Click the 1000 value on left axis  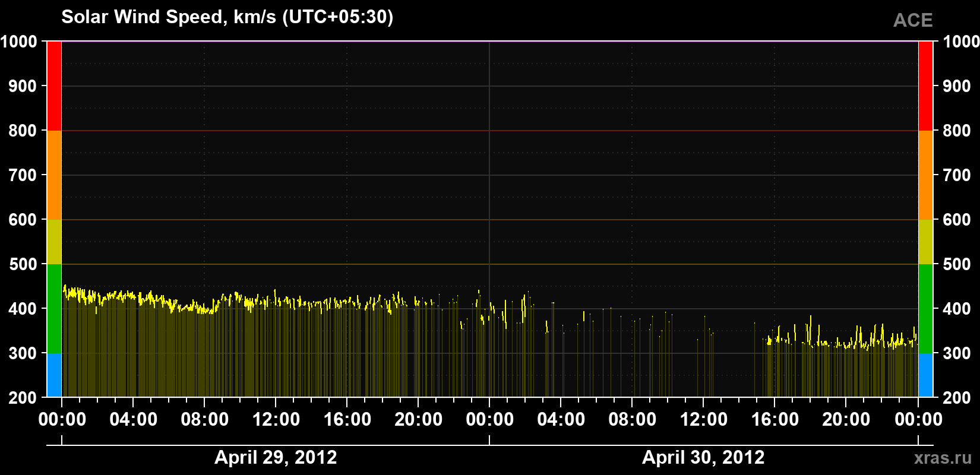18,42
